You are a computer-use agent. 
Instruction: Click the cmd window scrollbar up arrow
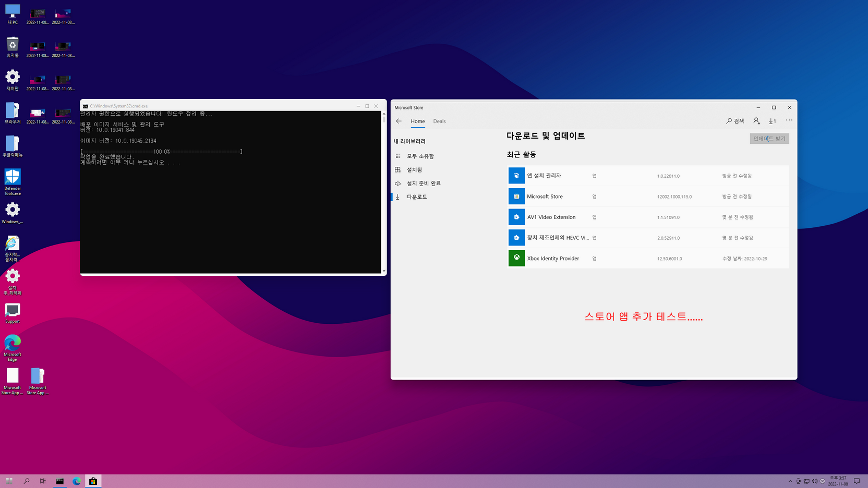tap(384, 113)
